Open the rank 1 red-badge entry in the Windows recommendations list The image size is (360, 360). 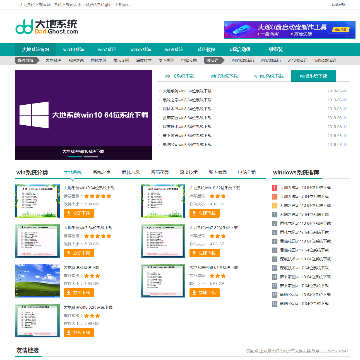[x=305, y=188]
